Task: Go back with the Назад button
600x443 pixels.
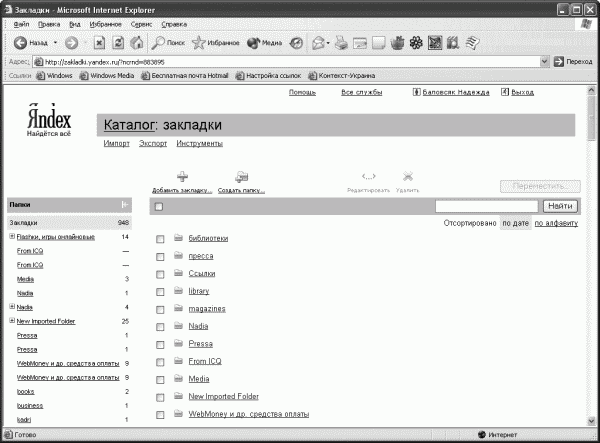Action: tap(31, 43)
